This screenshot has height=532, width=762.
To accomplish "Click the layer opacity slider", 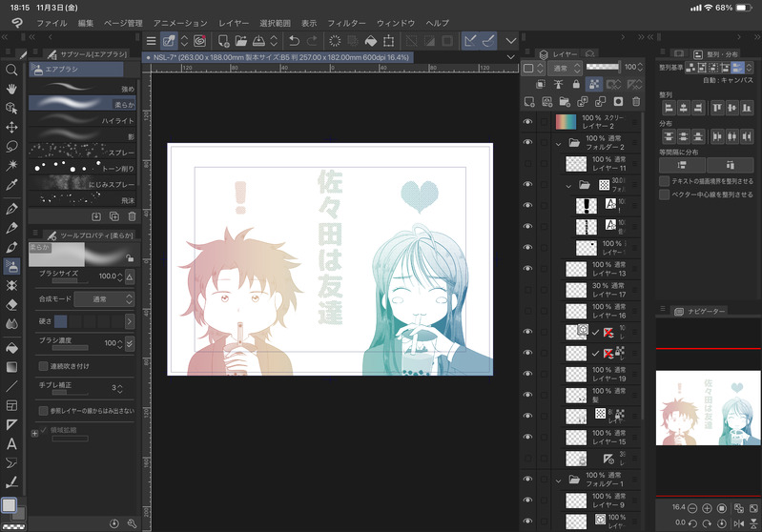I will click(603, 67).
